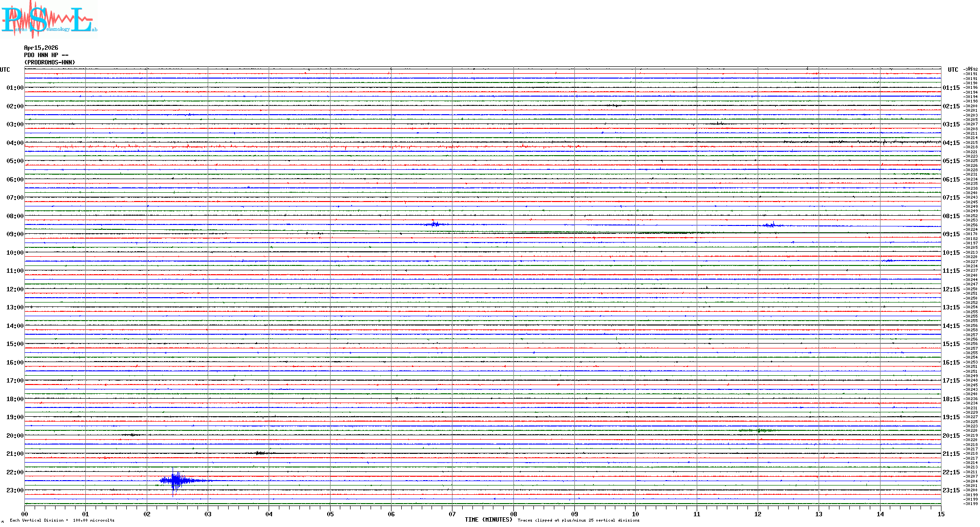Click the blue event burst before minute 07
Screen dimensions: 980x527
point(435,224)
